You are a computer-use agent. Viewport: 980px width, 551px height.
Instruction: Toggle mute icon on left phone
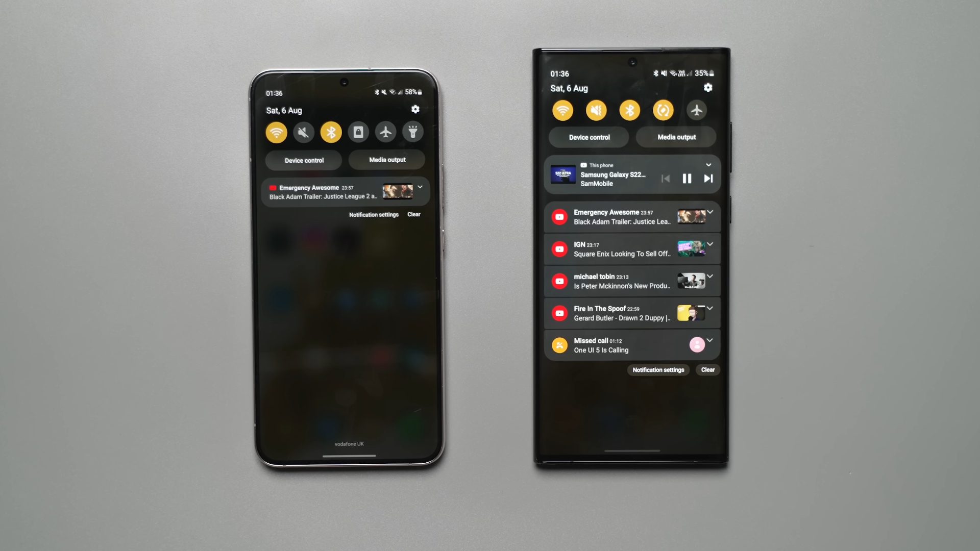pos(303,132)
